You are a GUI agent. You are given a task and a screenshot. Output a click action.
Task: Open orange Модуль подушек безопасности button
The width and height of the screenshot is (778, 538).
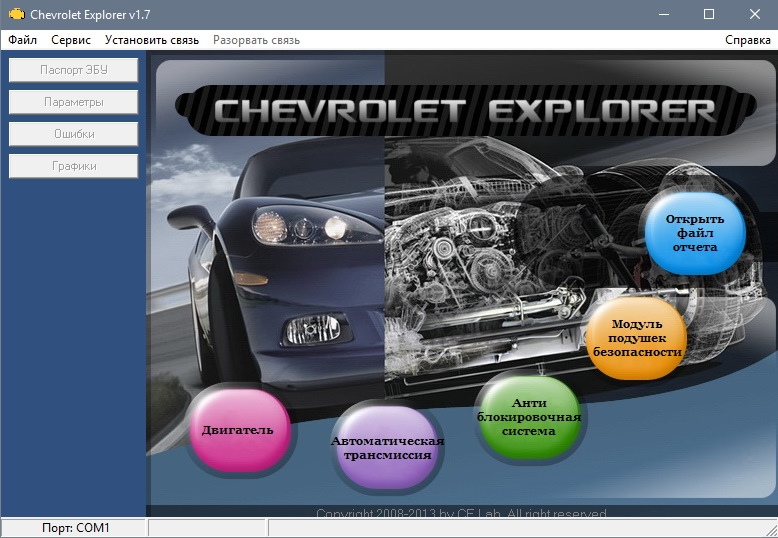point(637,338)
